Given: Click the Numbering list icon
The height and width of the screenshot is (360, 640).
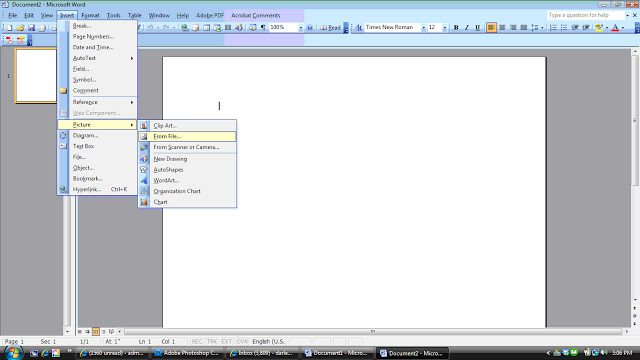Looking at the screenshot, I should pos(553,27).
